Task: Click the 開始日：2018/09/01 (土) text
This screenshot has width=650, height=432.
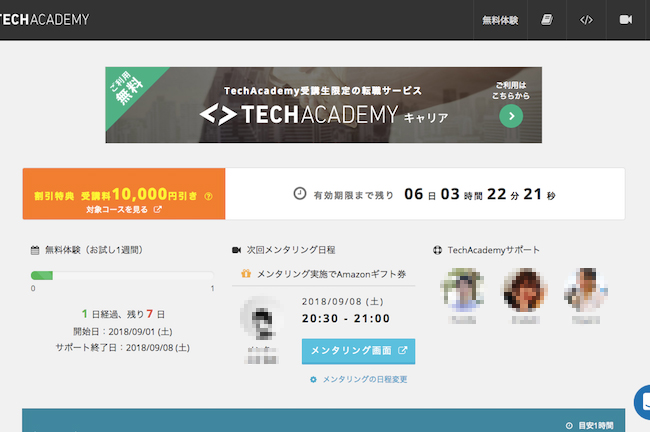Action: (x=123, y=332)
